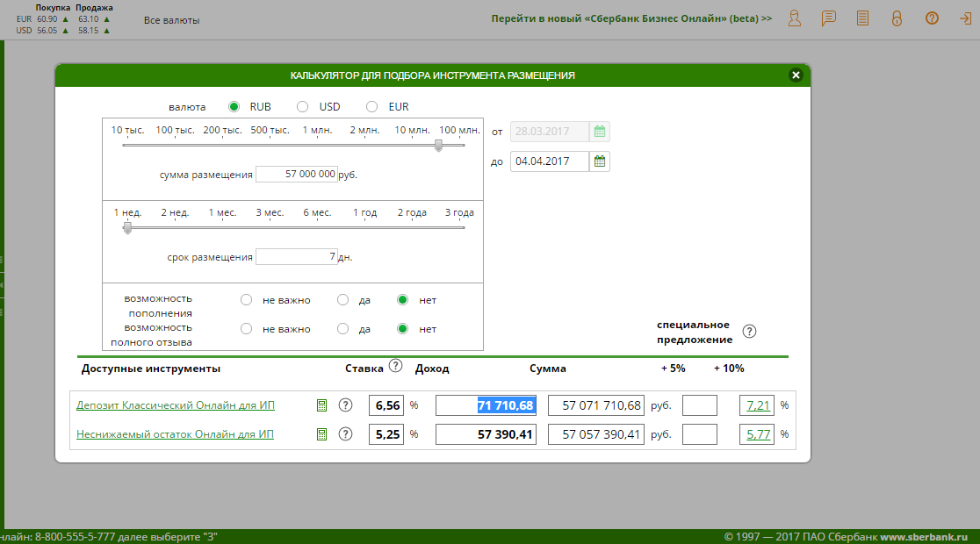Open 'Все валюты' exchange rates list
Screen dimensions: 980x544
pyautogui.click(x=171, y=20)
